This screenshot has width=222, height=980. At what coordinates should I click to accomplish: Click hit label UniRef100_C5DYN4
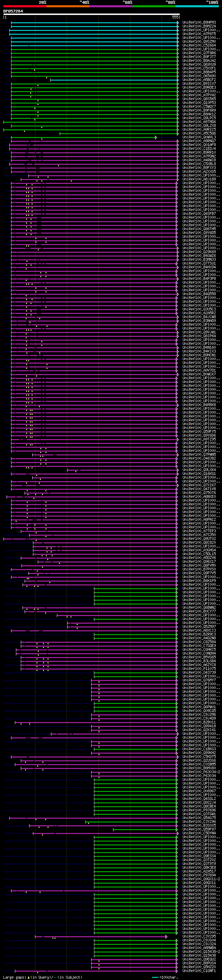(x=199, y=833)
